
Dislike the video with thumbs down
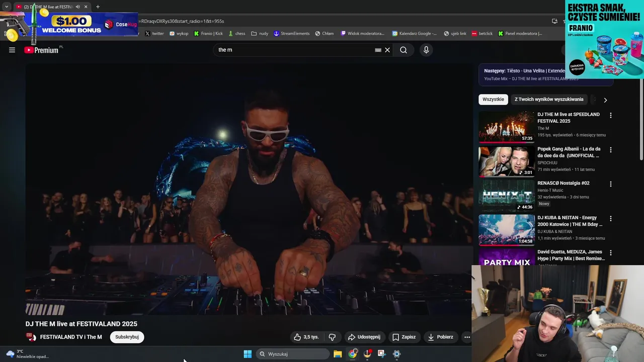point(332,337)
